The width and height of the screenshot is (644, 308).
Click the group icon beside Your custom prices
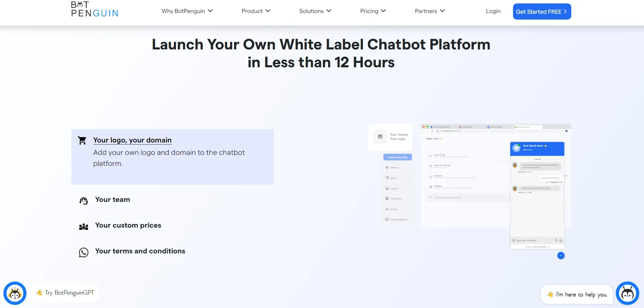pyautogui.click(x=84, y=227)
